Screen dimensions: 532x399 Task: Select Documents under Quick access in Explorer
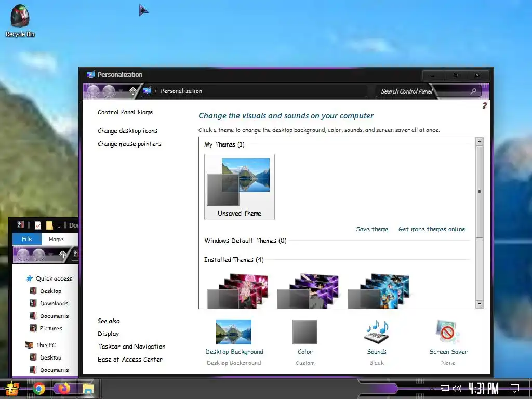[x=54, y=316]
